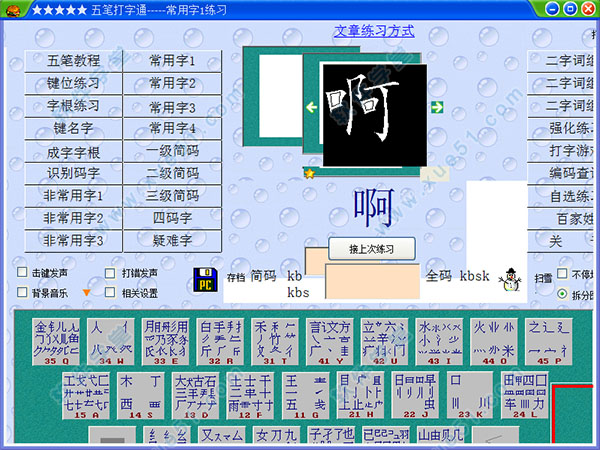Click the 44 O key on the keyboard chart
The width and height of the screenshot is (600, 450).
tap(494, 342)
